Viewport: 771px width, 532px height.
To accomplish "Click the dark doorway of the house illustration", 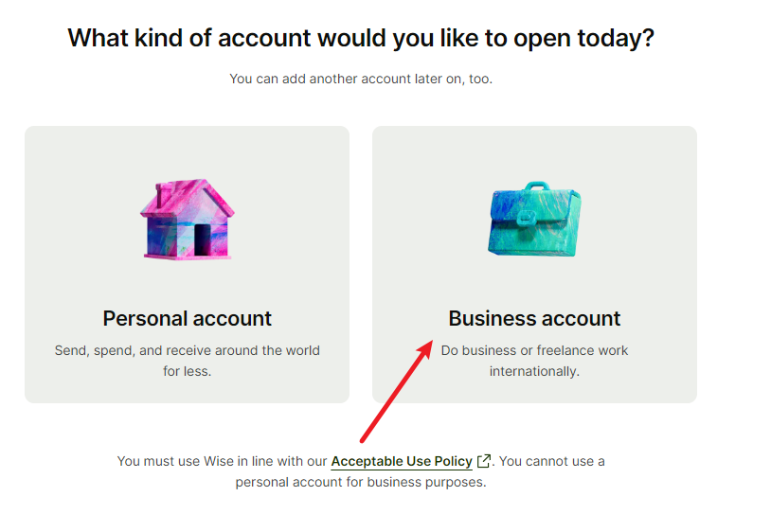I will click(x=202, y=240).
